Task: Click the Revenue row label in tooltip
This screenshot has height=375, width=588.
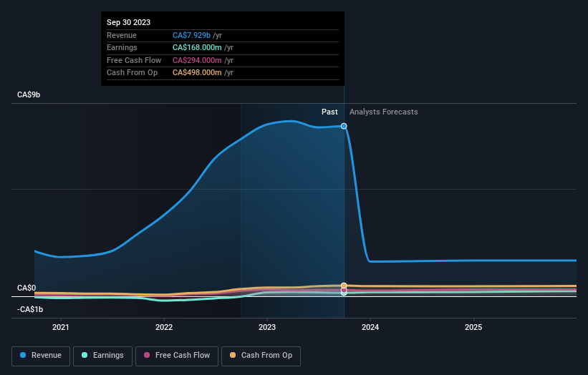Action: (122, 35)
